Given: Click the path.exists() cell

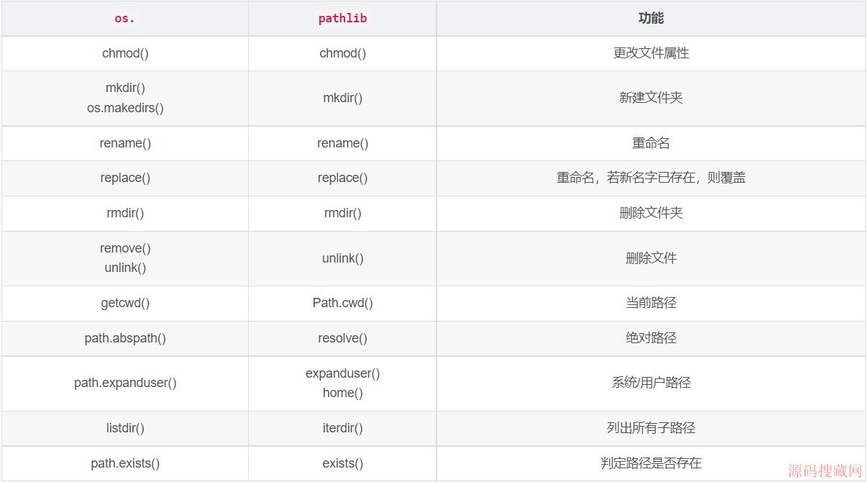Looking at the screenshot, I should click(125, 463).
